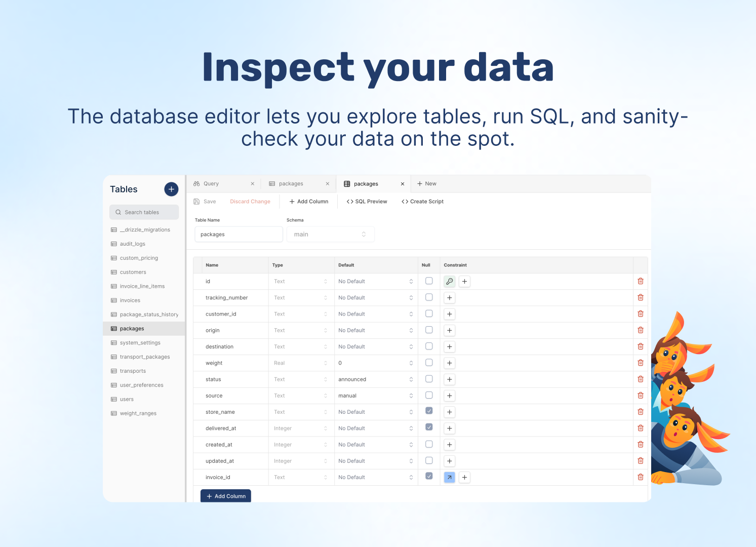Add a constraint to the customer_id column
Viewport: 756px width, 547px height.
pos(450,314)
